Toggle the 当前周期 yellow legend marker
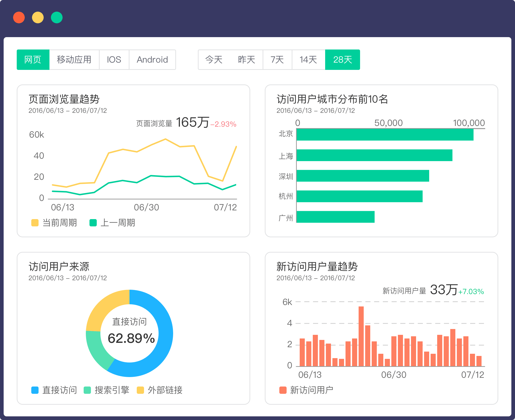 tap(35, 223)
